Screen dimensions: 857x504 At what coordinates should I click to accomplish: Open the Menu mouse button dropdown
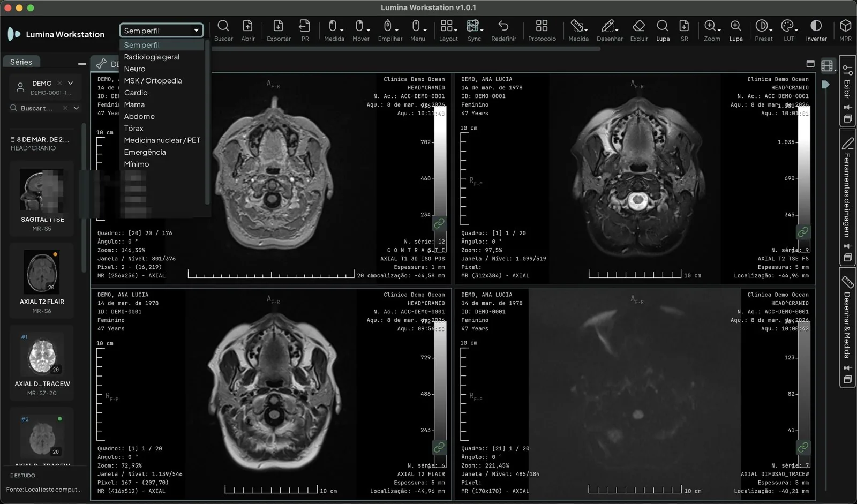(425, 29)
